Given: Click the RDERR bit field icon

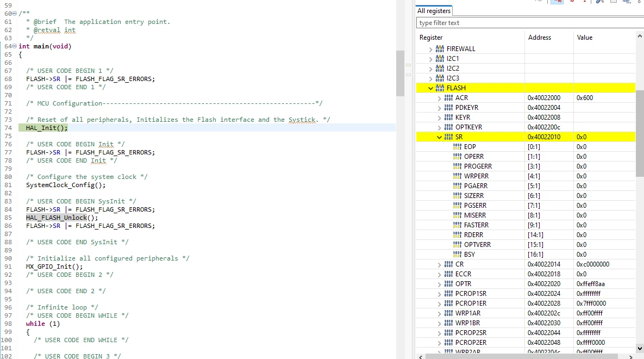Looking at the screenshot, I should point(457,235).
